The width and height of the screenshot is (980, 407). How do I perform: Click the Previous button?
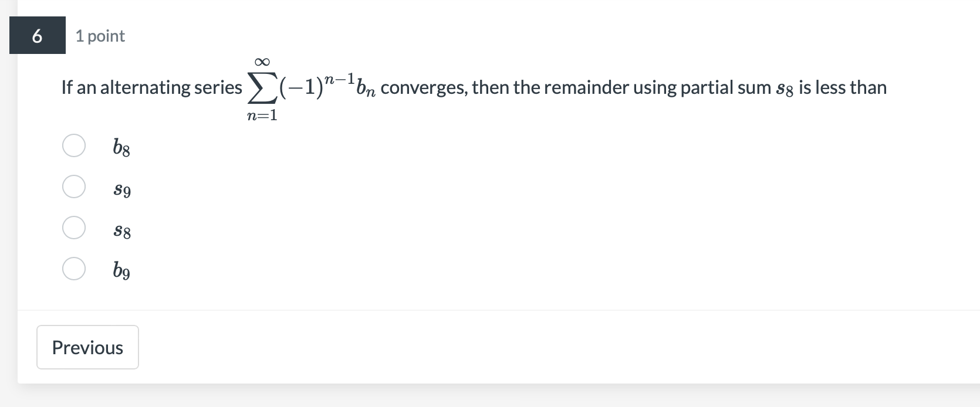(x=87, y=347)
